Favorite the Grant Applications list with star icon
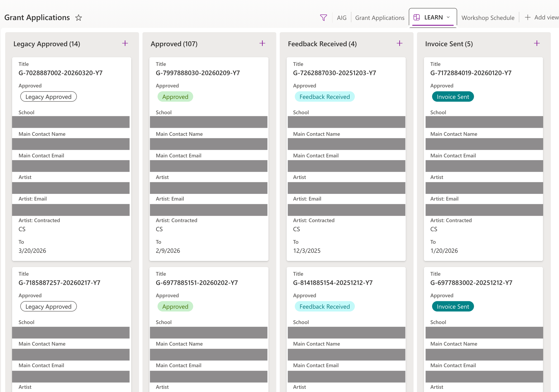Image resolution: width=559 pixels, height=392 pixels. tap(78, 17)
